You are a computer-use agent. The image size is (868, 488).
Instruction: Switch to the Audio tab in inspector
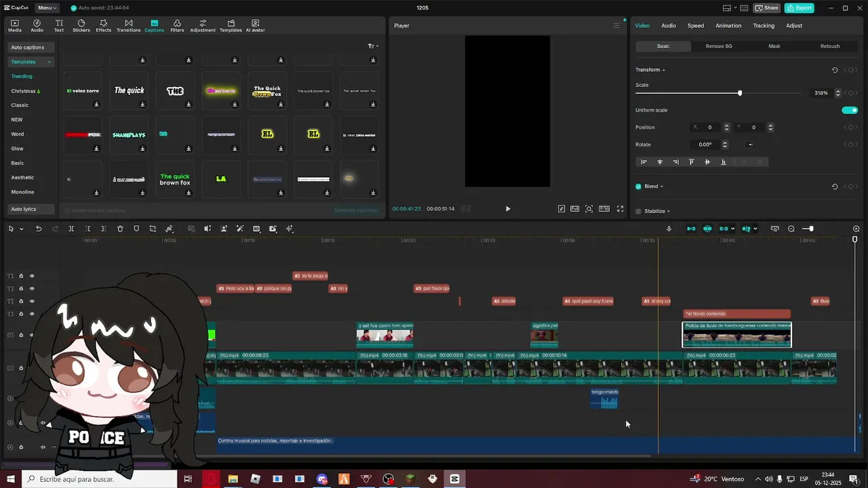(669, 26)
